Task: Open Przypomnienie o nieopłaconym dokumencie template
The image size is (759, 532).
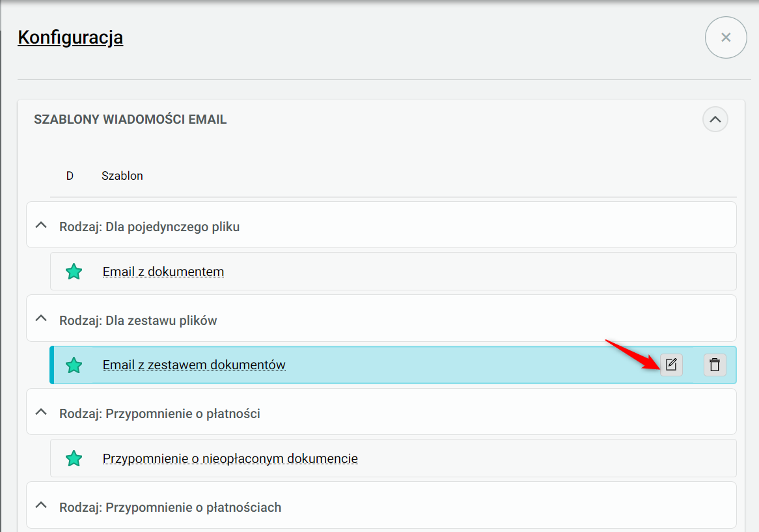Action: click(x=230, y=459)
